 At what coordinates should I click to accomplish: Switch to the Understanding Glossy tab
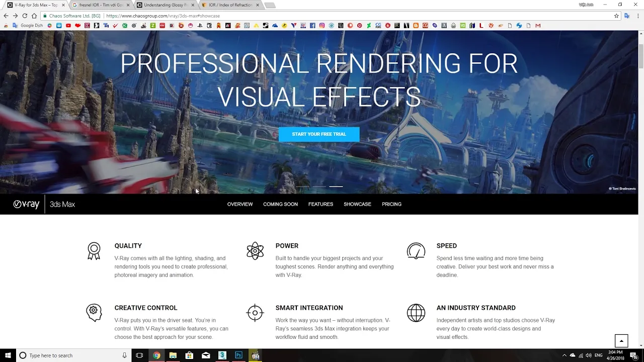click(x=166, y=5)
